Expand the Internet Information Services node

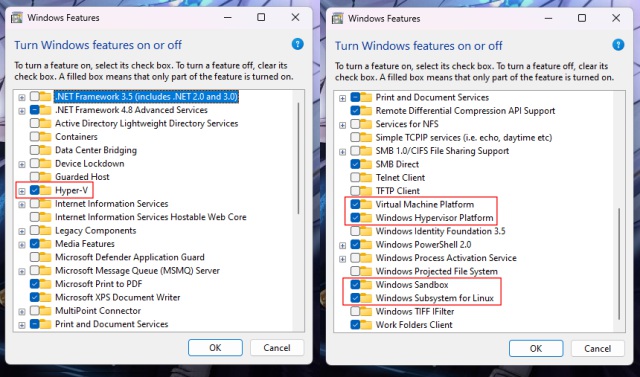[x=22, y=205]
